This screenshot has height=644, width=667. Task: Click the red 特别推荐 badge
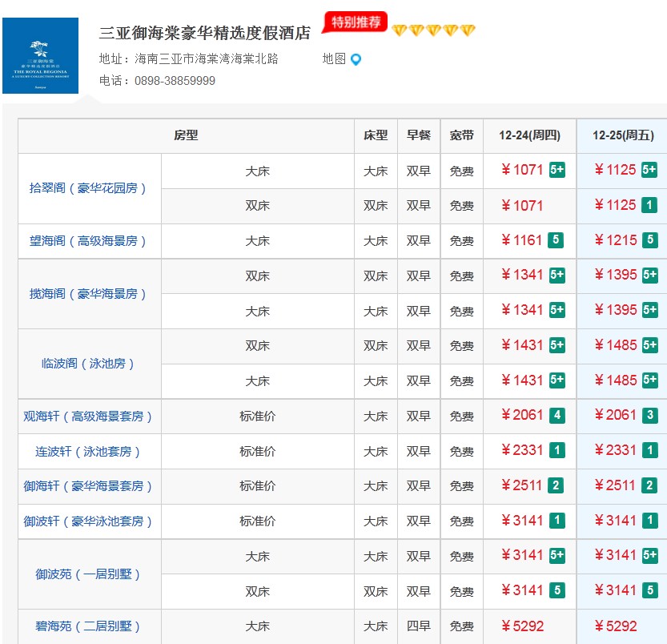pyautogui.click(x=355, y=22)
